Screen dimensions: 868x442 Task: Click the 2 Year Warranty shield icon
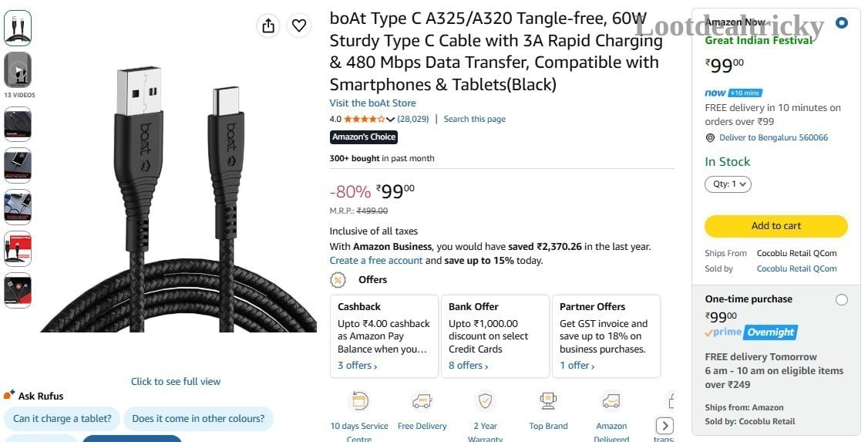(x=486, y=400)
